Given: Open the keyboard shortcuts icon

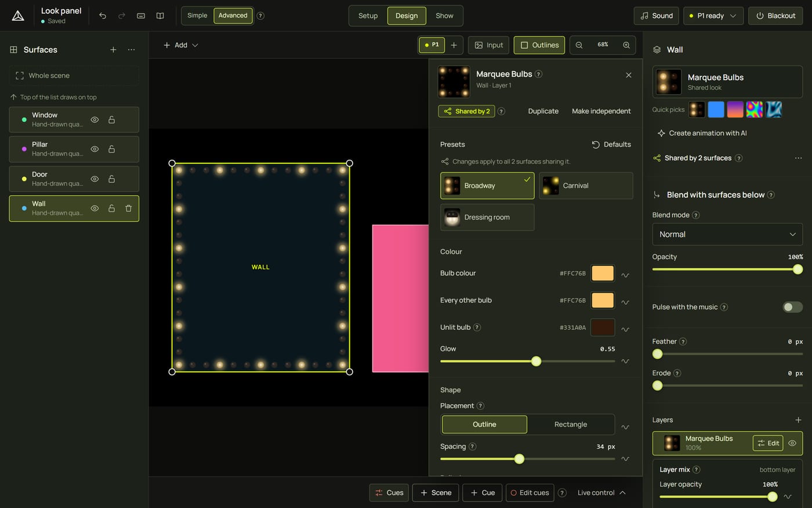Looking at the screenshot, I should coord(141,16).
